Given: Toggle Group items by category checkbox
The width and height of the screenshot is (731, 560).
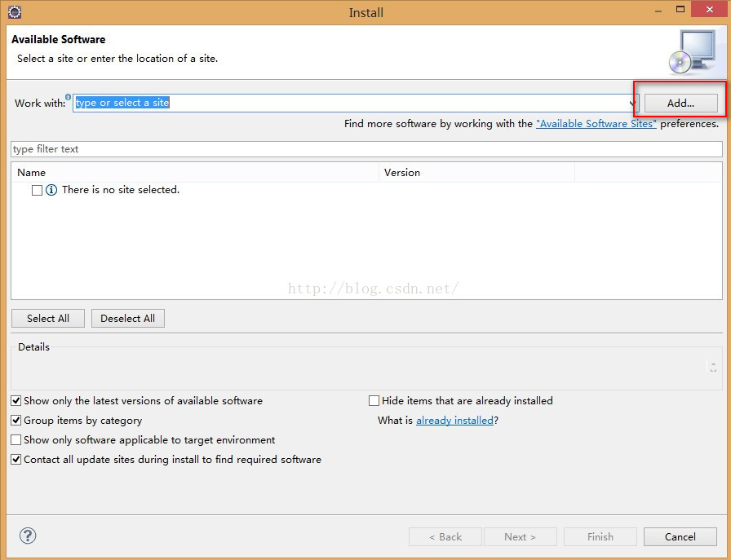Looking at the screenshot, I should pos(16,421).
